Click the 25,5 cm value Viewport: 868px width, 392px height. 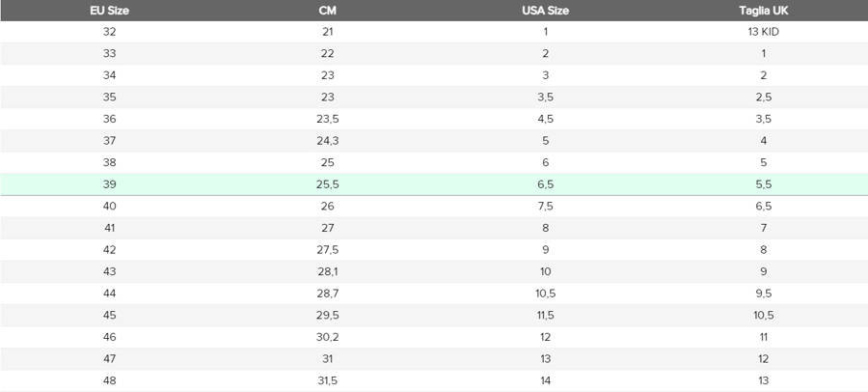point(327,184)
